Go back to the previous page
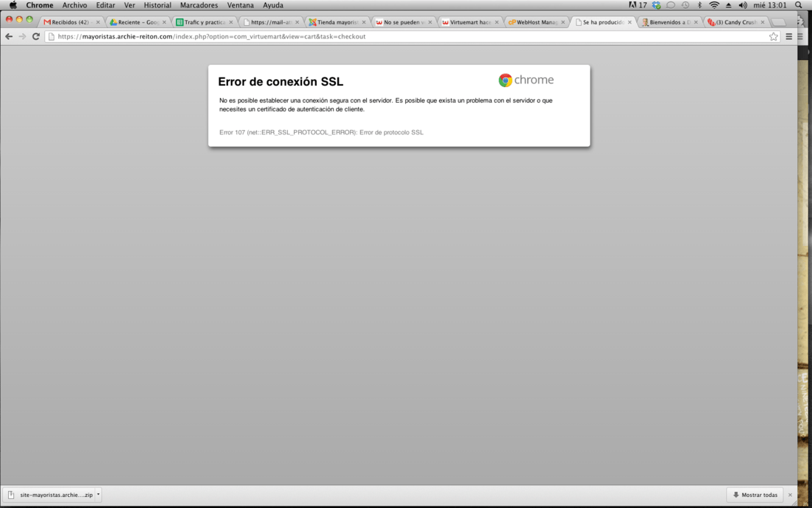The width and height of the screenshot is (812, 508). pyautogui.click(x=9, y=37)
